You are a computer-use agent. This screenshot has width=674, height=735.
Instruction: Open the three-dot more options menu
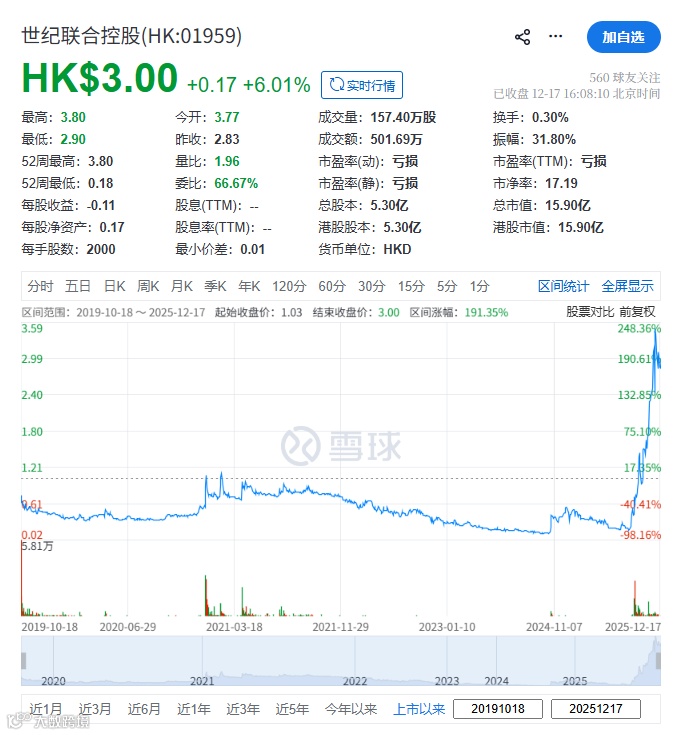click(555, 36)
